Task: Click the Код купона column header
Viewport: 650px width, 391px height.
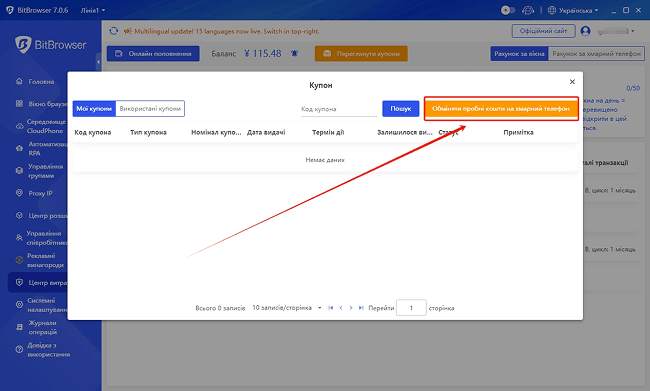Action: pos(93,132)
